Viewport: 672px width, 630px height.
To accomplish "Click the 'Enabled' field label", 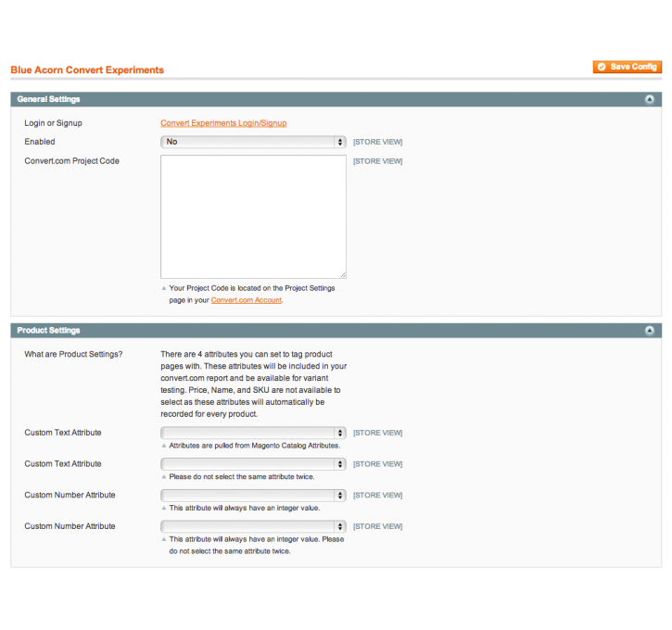I will point(40,142).
